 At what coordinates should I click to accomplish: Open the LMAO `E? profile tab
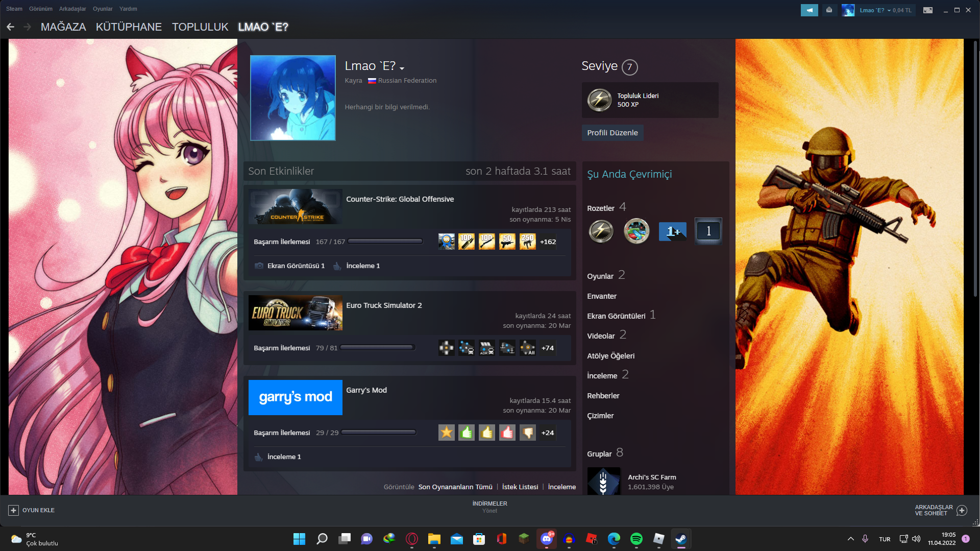(263, 27)
